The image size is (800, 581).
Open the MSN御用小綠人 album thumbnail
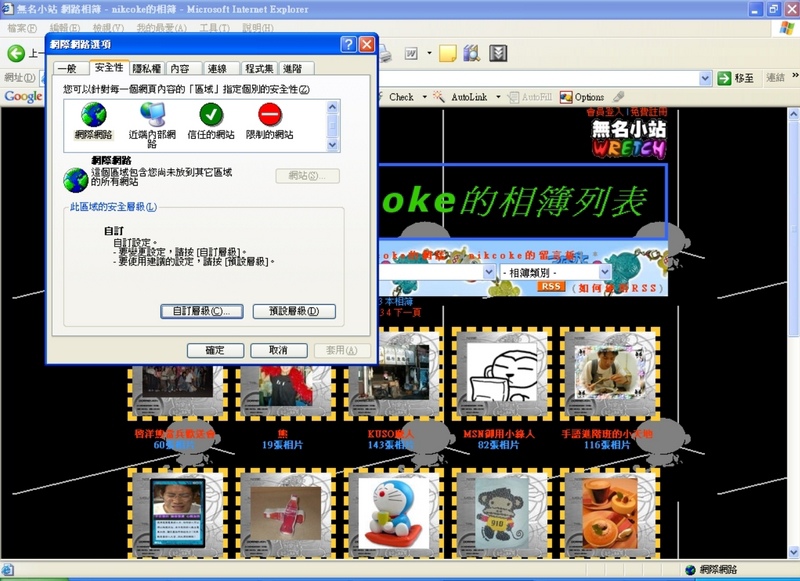(501, 374)
